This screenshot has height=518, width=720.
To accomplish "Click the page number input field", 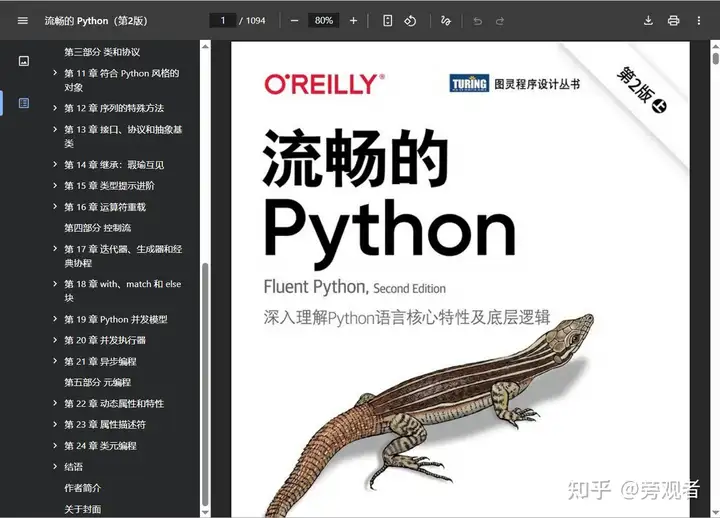I will (222, 20).
